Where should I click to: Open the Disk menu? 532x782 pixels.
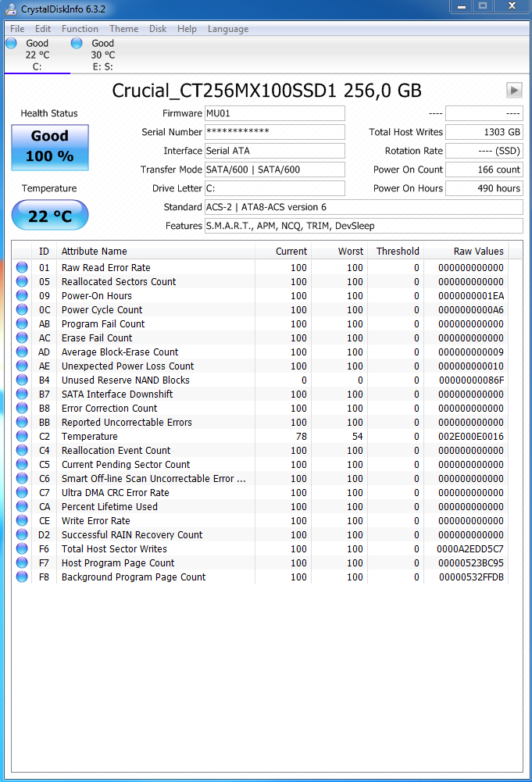click(158, 29)
